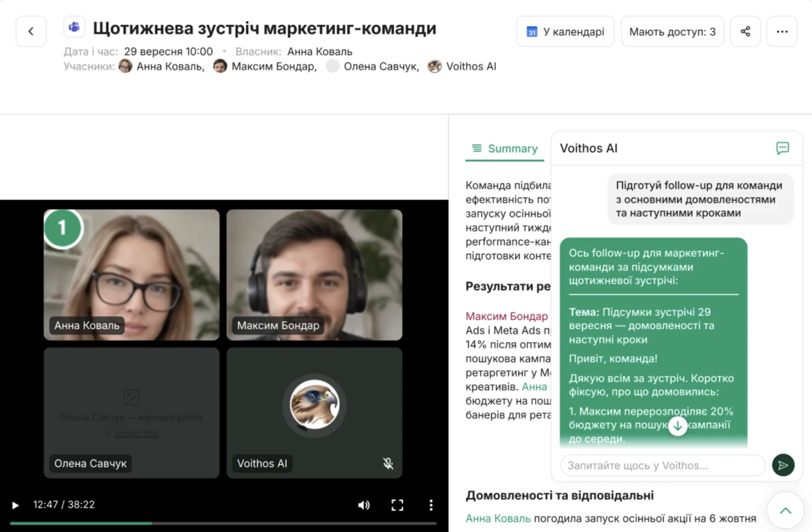The image size is (812, 532).
Task: Open the У календарі button
Action: coord(565,32)
